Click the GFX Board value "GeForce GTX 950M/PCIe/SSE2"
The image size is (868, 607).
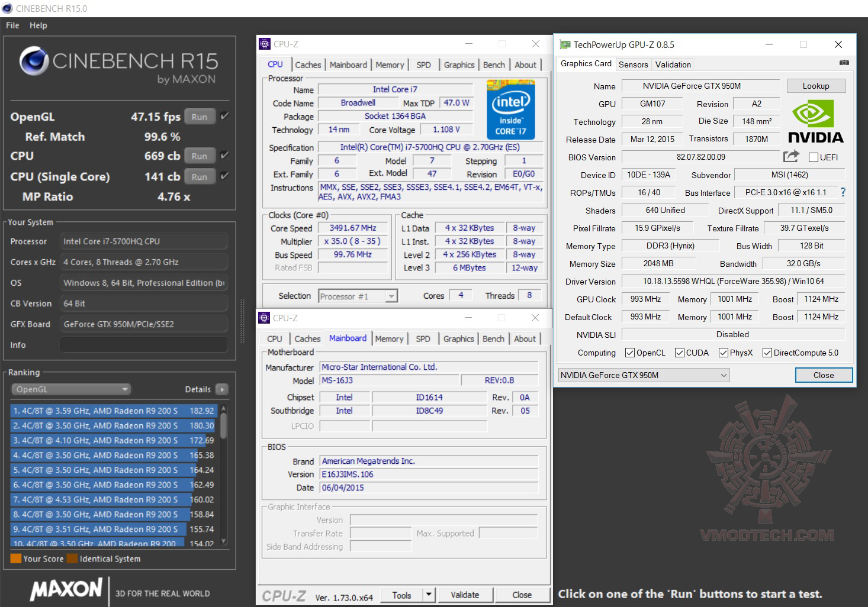click(144, 324)
